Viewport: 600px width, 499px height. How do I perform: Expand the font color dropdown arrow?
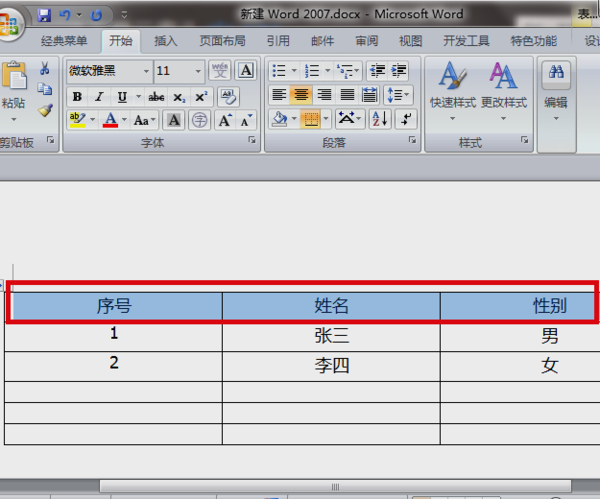click(x=124, y=120)
